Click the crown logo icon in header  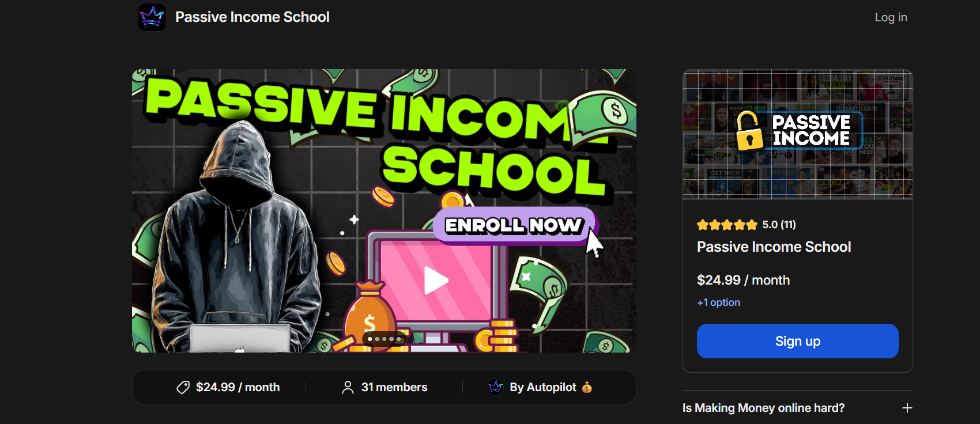[152, 17]
